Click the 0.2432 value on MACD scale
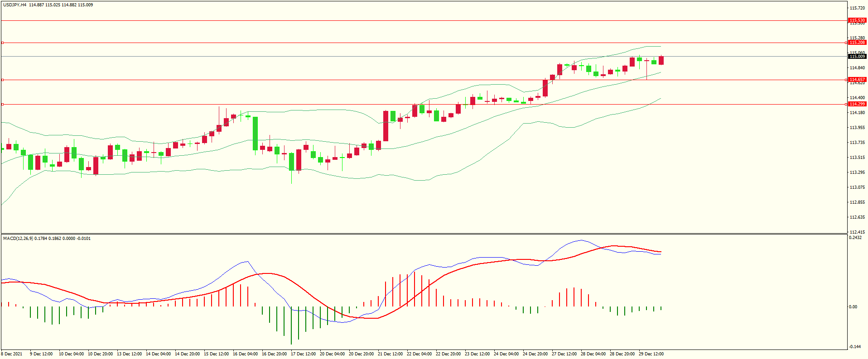Image resolution: width=868 pixels, height=359 pixels. [855, 238]
